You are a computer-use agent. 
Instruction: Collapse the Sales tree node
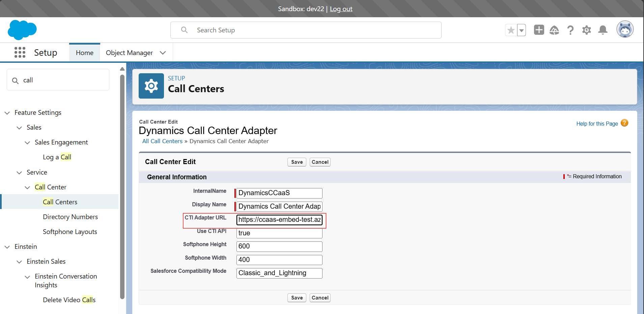click(x=19, y=128)
